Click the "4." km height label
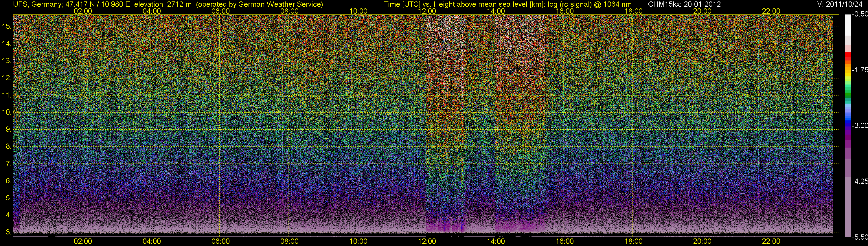 coord(8,215)
